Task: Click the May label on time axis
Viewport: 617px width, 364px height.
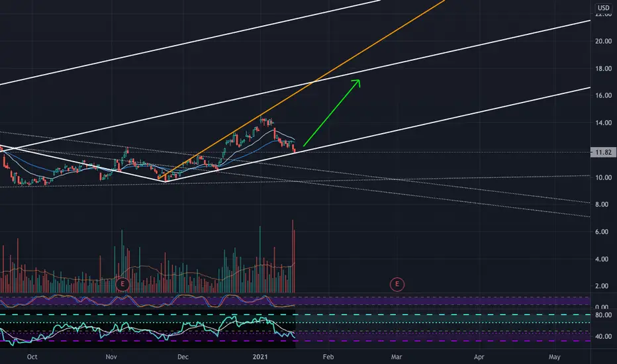Action: pos(554,357)
